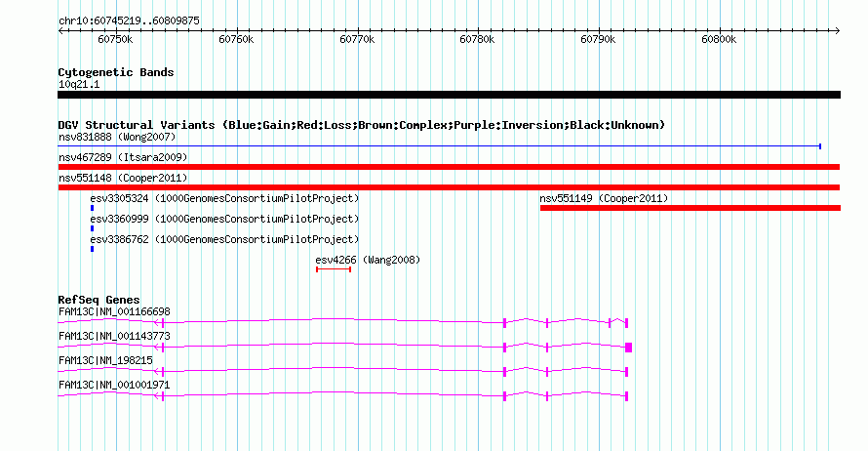868x451 pixels.
Task: Open the FAM13C|NM_198215 transcript label
Action: click(x=105, y=360)
